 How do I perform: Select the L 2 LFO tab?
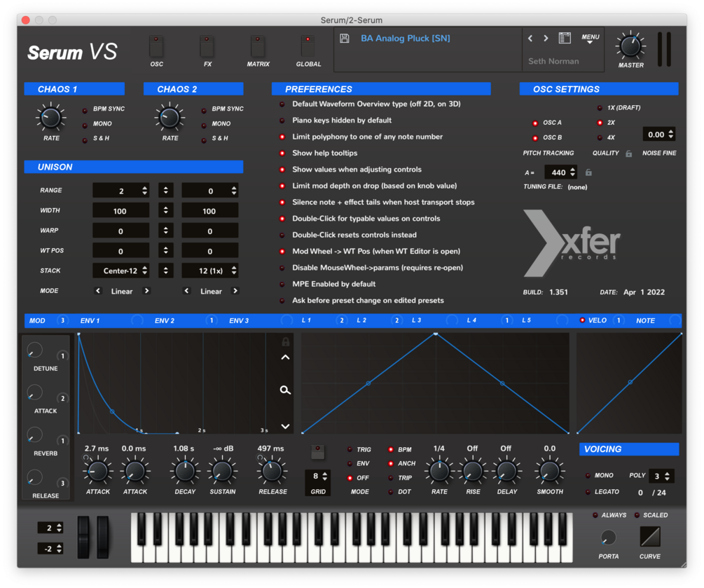point(361,320)
